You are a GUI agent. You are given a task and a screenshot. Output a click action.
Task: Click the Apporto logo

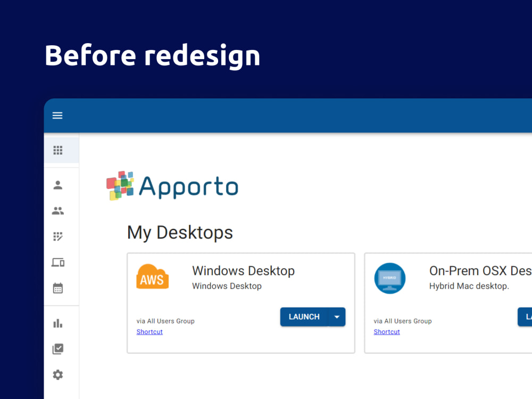pyautogui.click(x=172, y=186)
